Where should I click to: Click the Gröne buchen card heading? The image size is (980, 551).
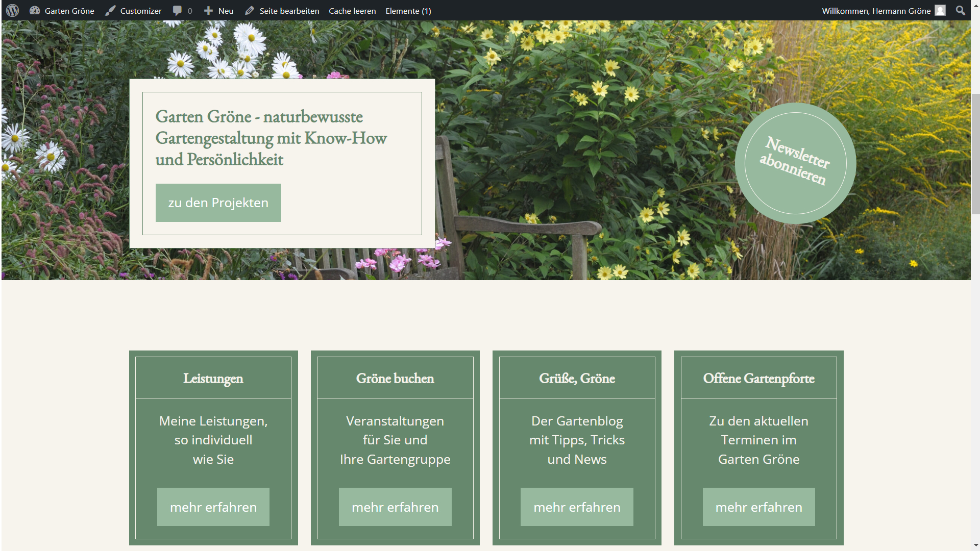pyautogui.click(x=395, y=379)
